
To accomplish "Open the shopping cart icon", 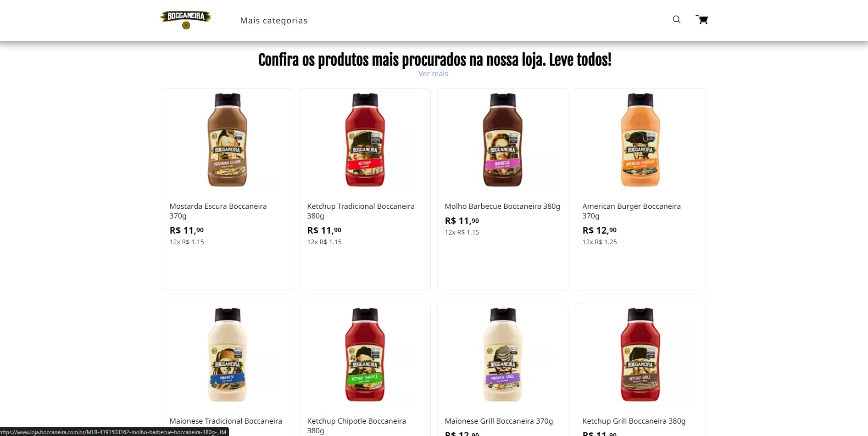I will point(701,19).
